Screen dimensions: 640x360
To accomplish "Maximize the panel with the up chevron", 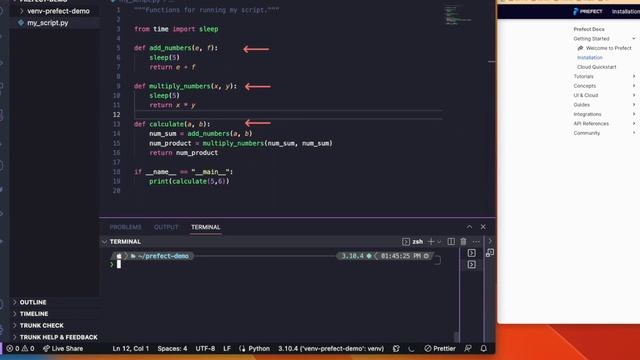I will click(469, 227).
